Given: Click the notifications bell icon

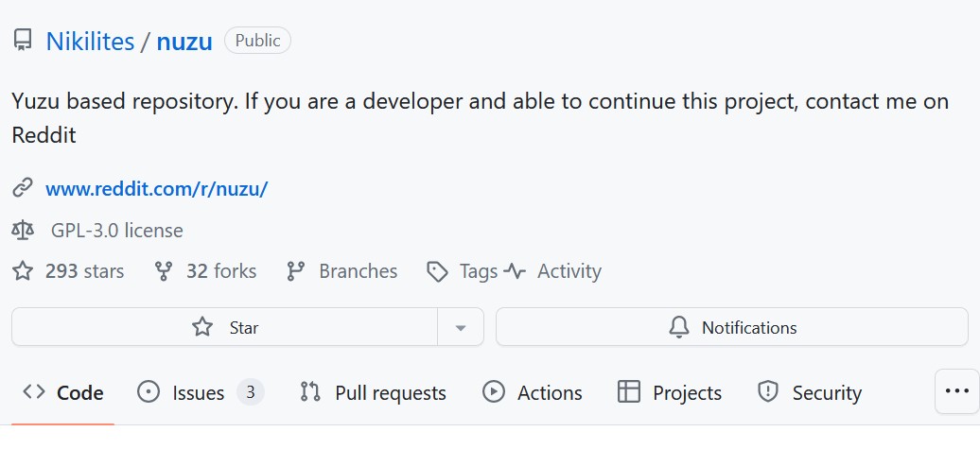Looking at the screenshot, I should [x=678, y=328].
